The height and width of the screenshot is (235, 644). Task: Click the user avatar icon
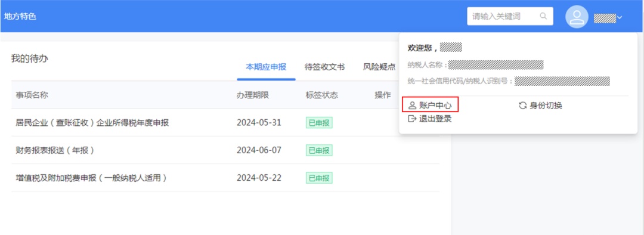(577, 17)
